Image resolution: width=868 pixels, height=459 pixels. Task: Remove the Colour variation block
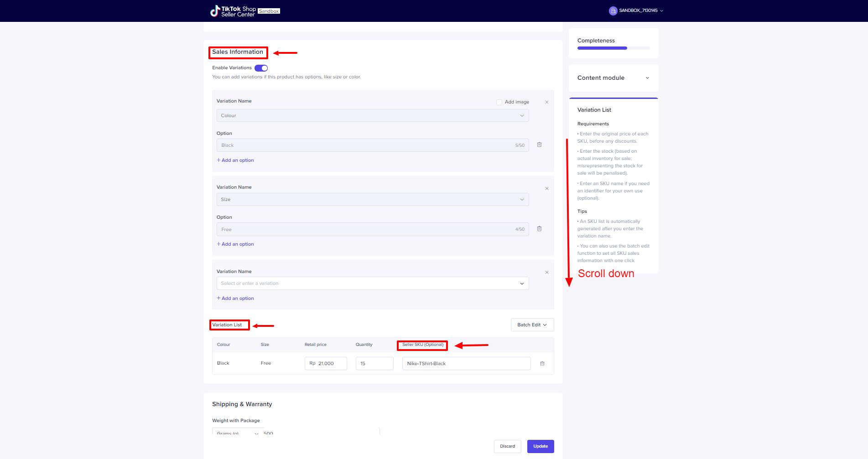(x=547, y=102)
